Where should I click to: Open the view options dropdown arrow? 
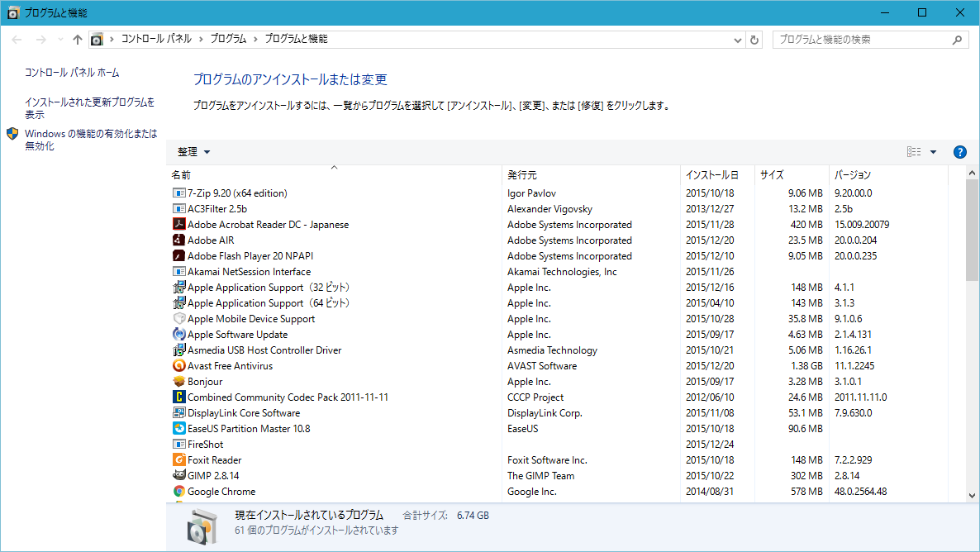933,152
